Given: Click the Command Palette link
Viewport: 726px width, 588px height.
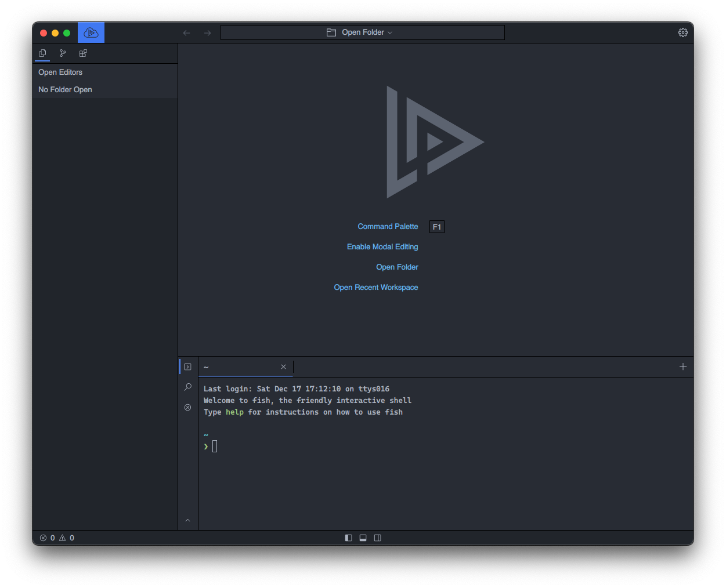Looking at the screenshot, I should (x=388, y=227).
